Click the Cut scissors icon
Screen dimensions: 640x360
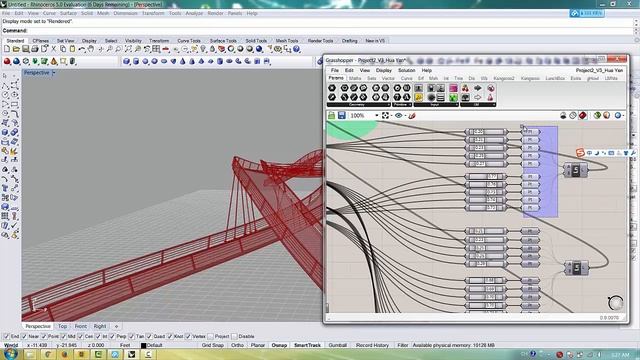53,49
